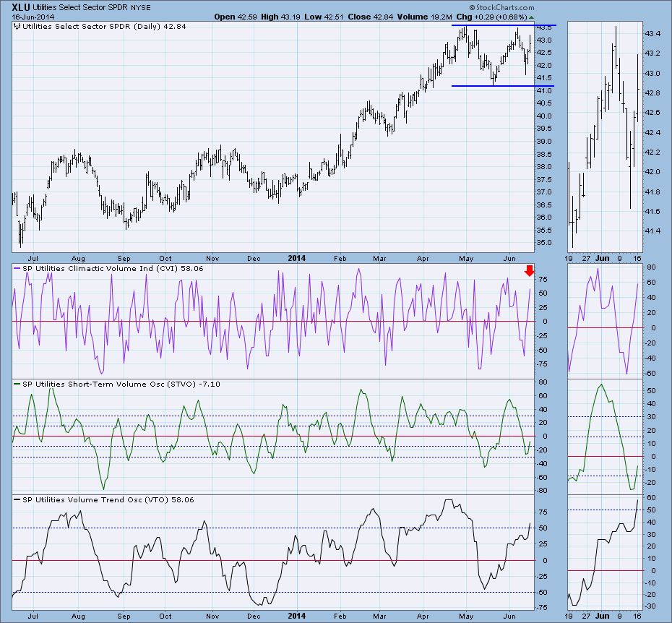Click the 2014 label on the VTO panel date axis
This screenshot has height=623, width=672.
point(296,616)
